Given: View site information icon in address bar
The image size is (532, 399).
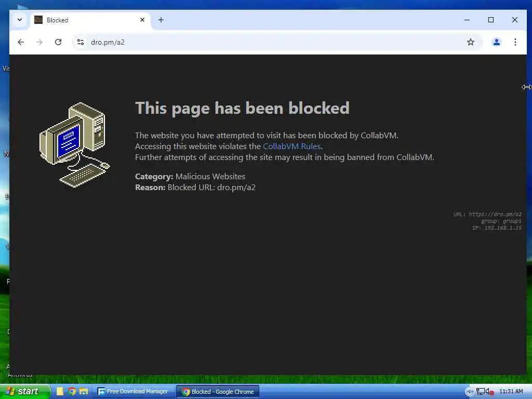Looking at the screenshot, I should [x=81, y=42].
